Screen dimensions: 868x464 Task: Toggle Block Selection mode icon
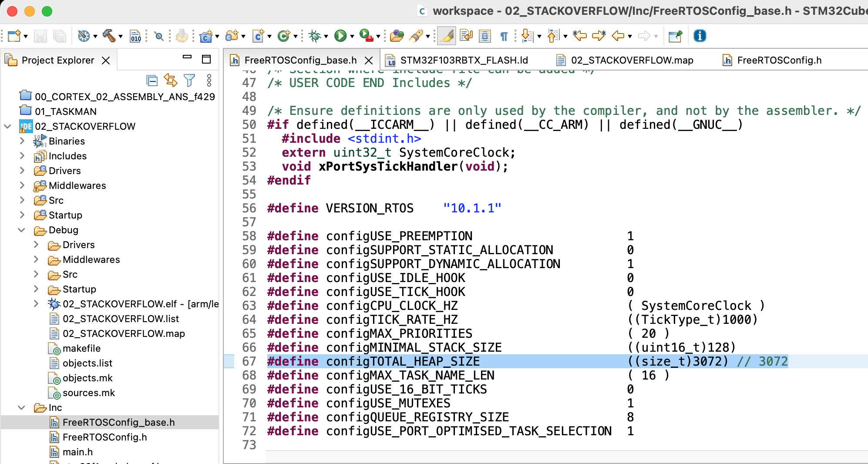pyautogui.click(x=485, y=36)
